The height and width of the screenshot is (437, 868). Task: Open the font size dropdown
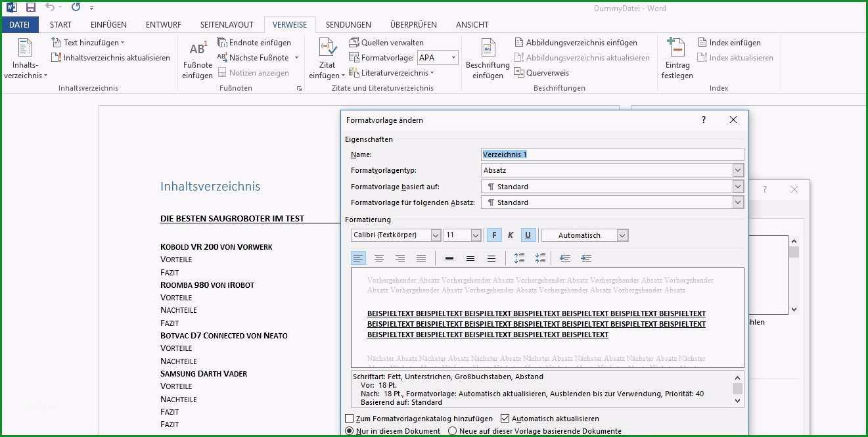tap(476, 235)
